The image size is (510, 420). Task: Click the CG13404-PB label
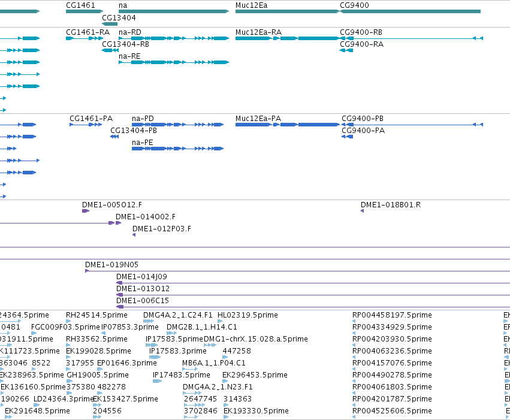tap(134, 131)
